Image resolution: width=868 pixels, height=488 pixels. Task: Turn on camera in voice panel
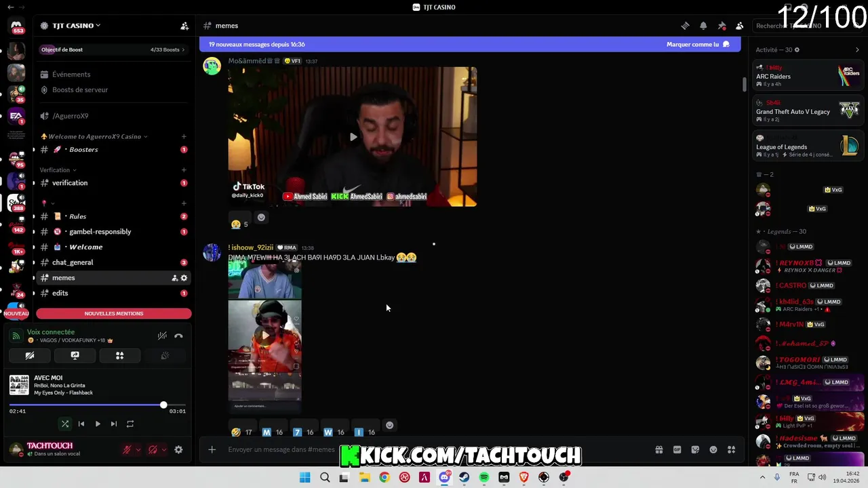[x=30, y=355]
